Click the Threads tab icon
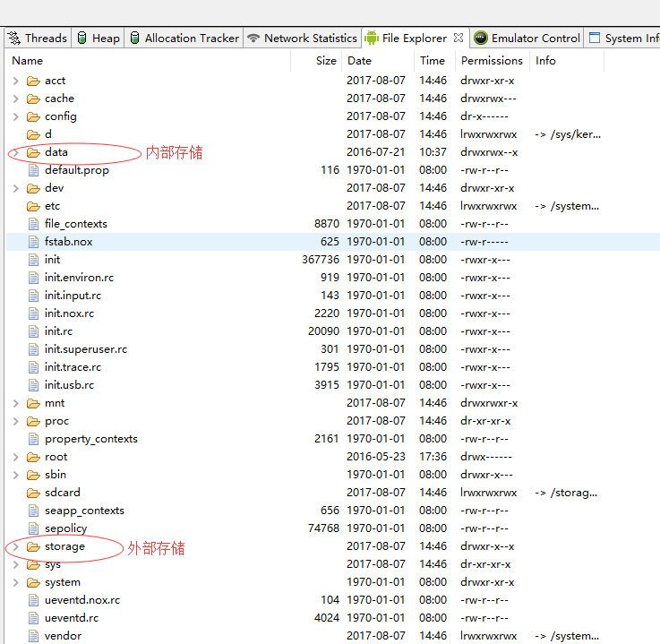 [14, 38]
